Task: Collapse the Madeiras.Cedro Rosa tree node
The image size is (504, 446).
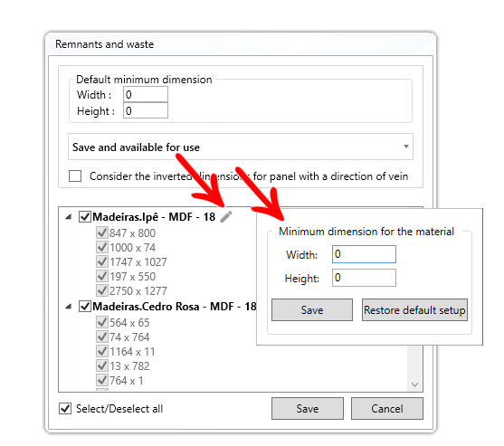Action: pos(68,307)
